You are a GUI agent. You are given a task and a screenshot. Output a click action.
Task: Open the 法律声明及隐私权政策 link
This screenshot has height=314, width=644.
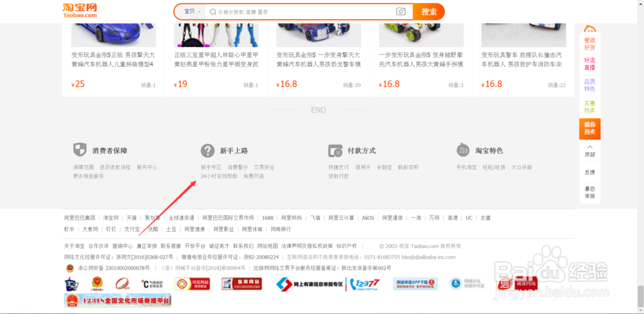tap(307, 246)
